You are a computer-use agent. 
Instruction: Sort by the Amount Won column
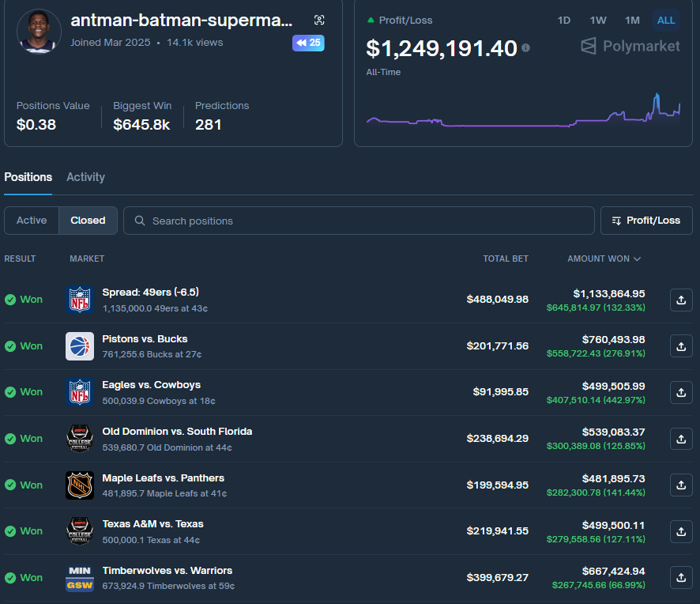[604, 259]
